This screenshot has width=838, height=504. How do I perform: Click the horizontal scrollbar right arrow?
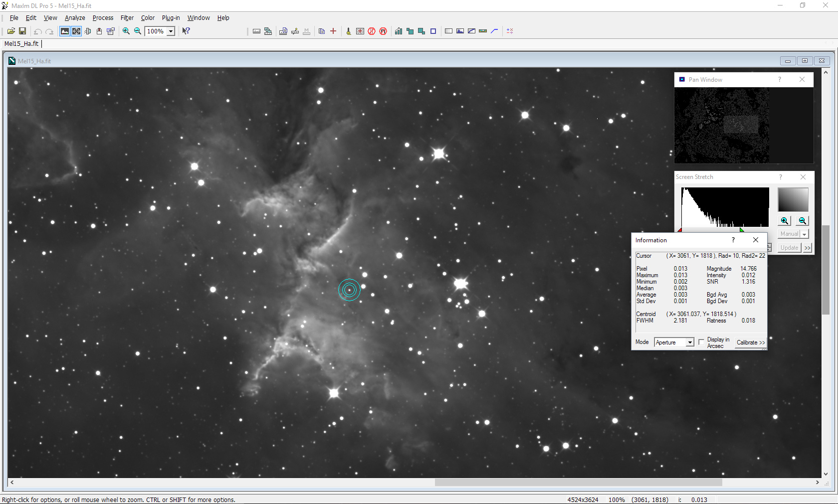point(817,483)
